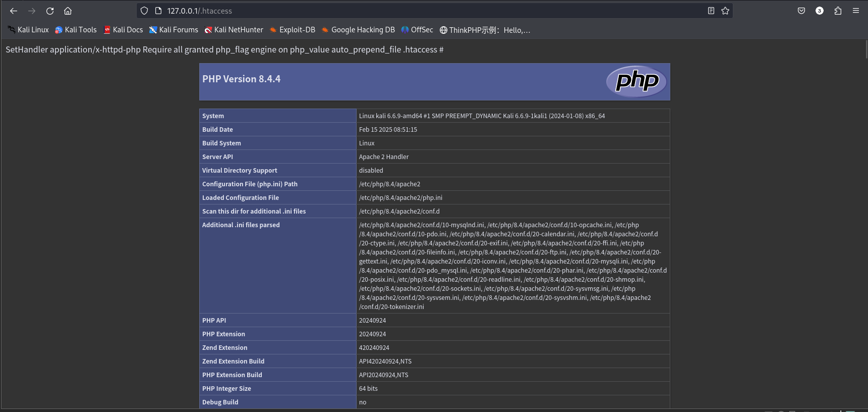Image resolution: width=868 pixels, height=412 pixels.
Task: Open the Kali Linux bookmark
Action: (28, 30)
